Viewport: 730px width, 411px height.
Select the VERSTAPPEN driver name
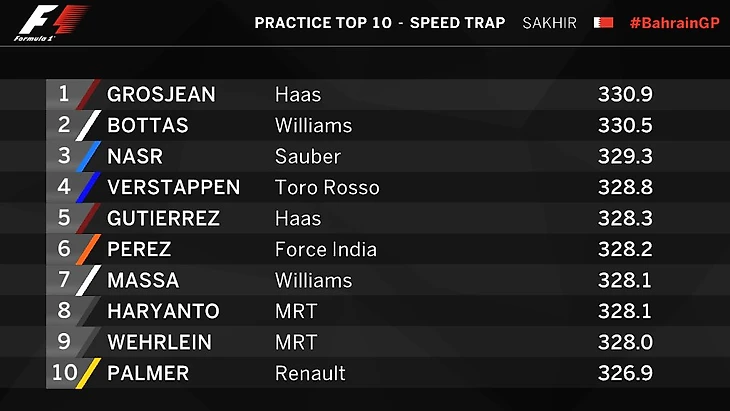(173, 187)
